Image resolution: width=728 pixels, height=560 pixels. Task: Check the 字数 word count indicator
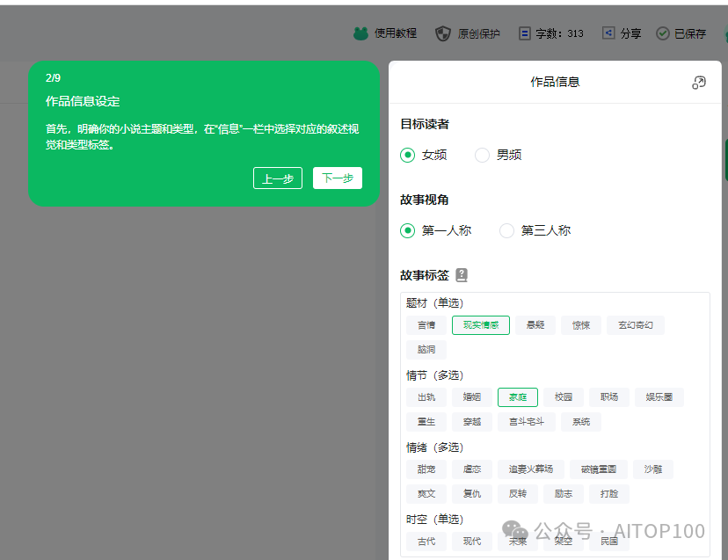pyautogui.click(x=552, y=33)
